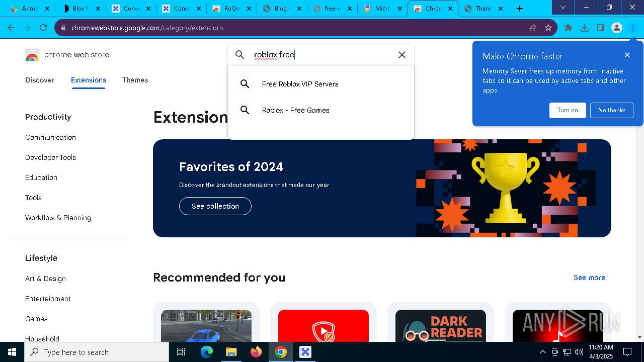Click the No thanks button
The image size is (644, 362).
pyautogui.click(x=612, y=110)
